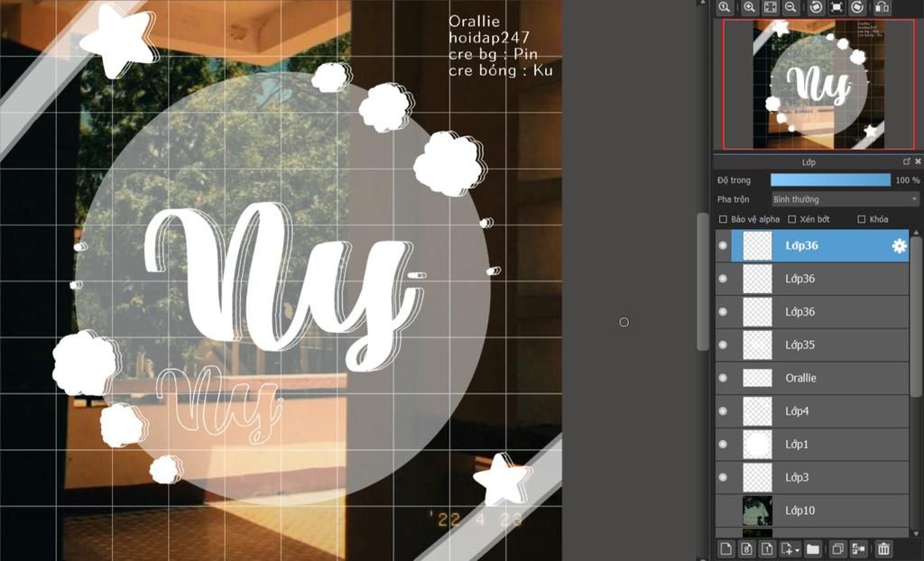Add a new color layer
The image size is (924, 561).
[x=726, y=549]
